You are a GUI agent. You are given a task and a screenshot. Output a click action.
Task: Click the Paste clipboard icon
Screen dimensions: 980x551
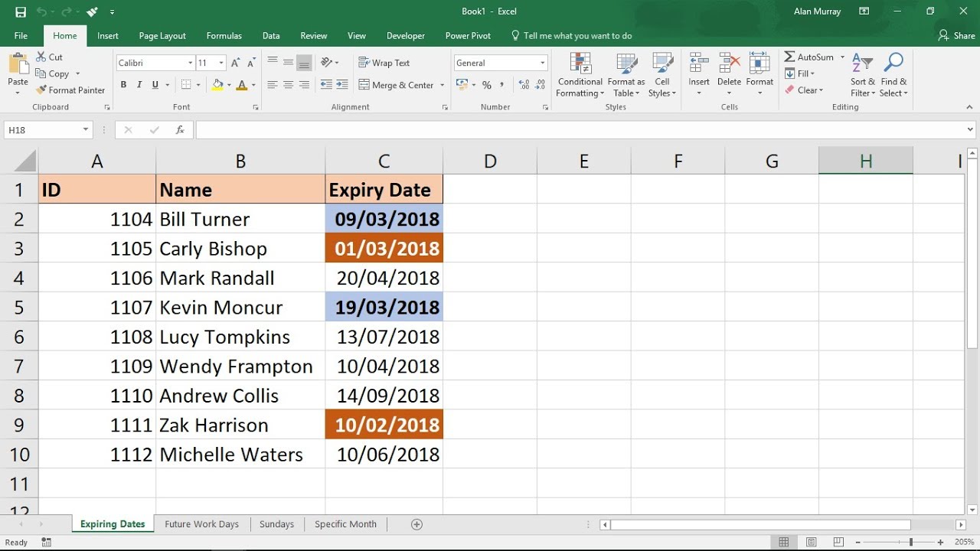[18, 64]
